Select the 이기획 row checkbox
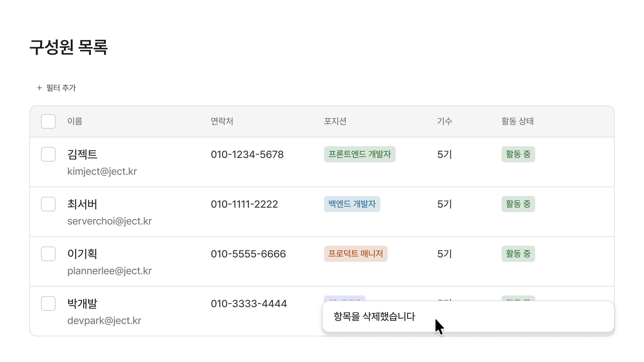The image size is (644, 362). coord(48,254)
